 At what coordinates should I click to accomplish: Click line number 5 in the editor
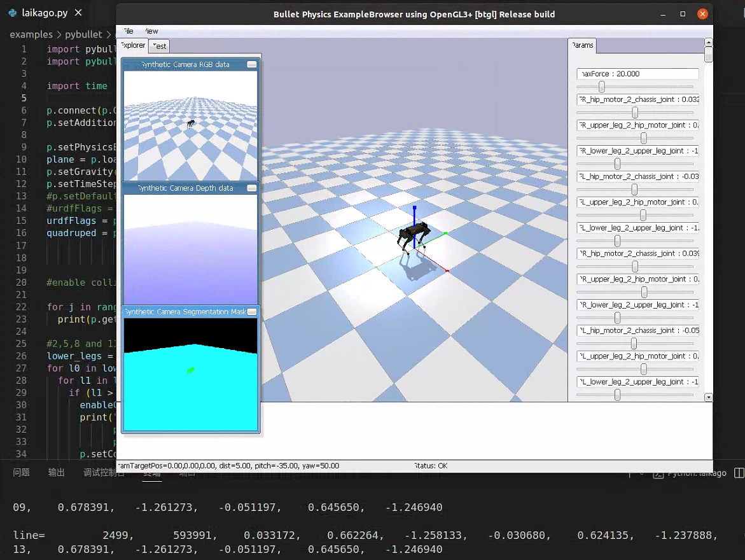coord(24,98)
